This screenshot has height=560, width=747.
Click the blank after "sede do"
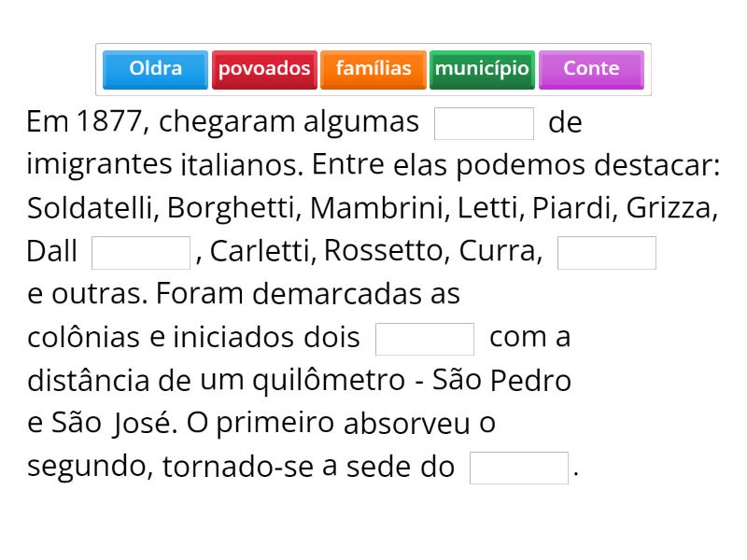coord(519,468)
